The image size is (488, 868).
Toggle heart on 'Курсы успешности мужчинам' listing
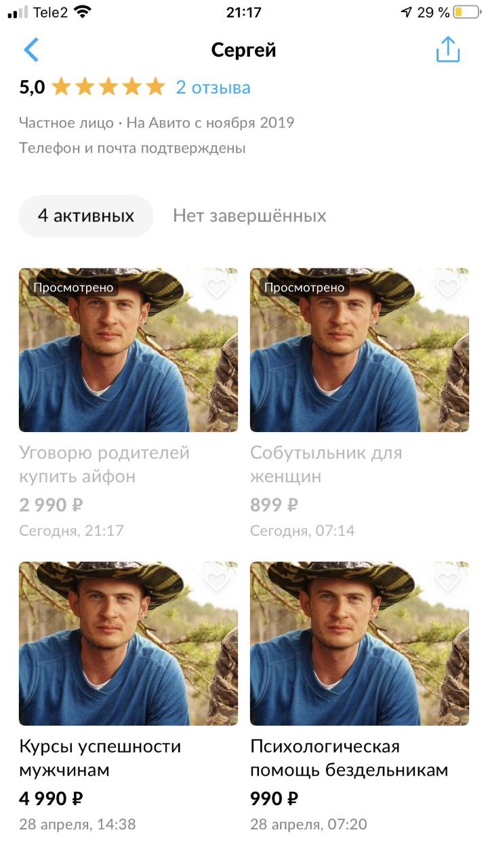[x=217, y=581]
